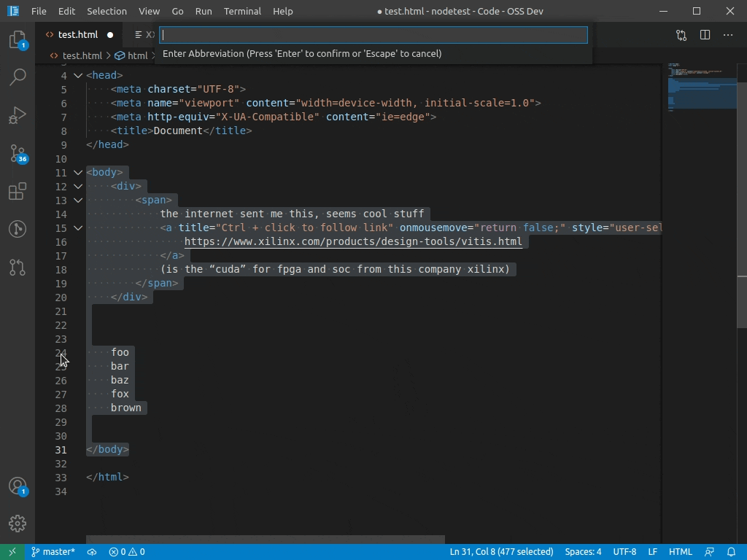The height and width of the screenshot is (560, 747).
Task: Click the test.html breadcrumb item
Action: click(76, 55)
